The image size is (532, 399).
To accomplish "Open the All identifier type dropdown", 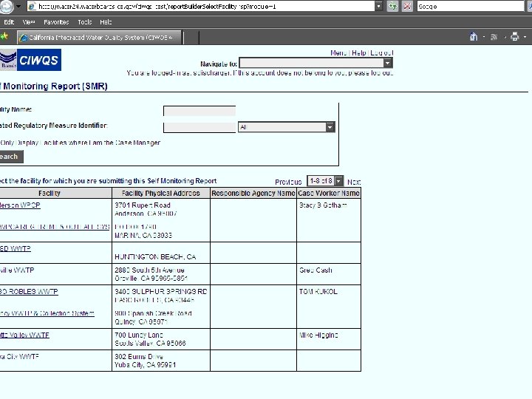I will (287, 127).
